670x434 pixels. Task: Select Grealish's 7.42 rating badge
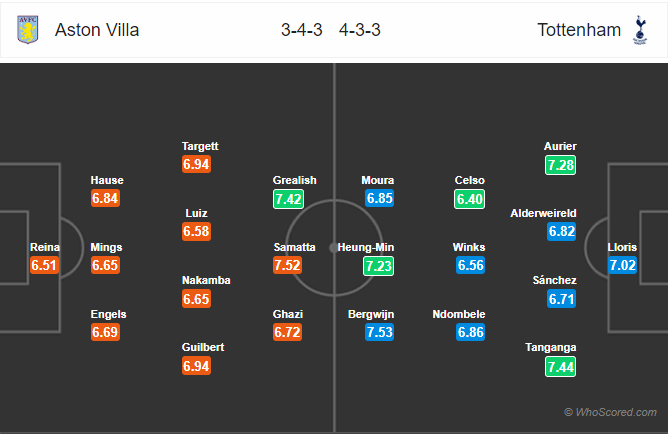tap(288, 199)
